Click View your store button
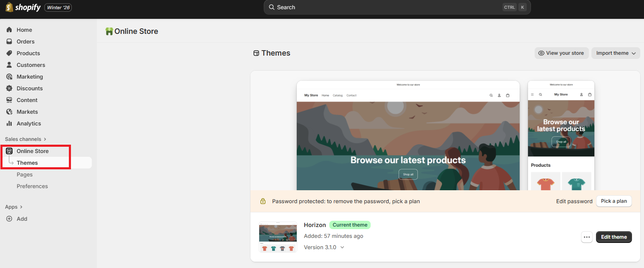This screenshot has width=644, height=268. [561, 53]
